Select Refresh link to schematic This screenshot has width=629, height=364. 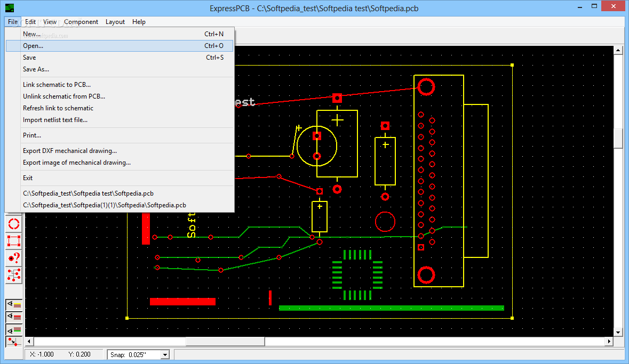tap(120, 108)
